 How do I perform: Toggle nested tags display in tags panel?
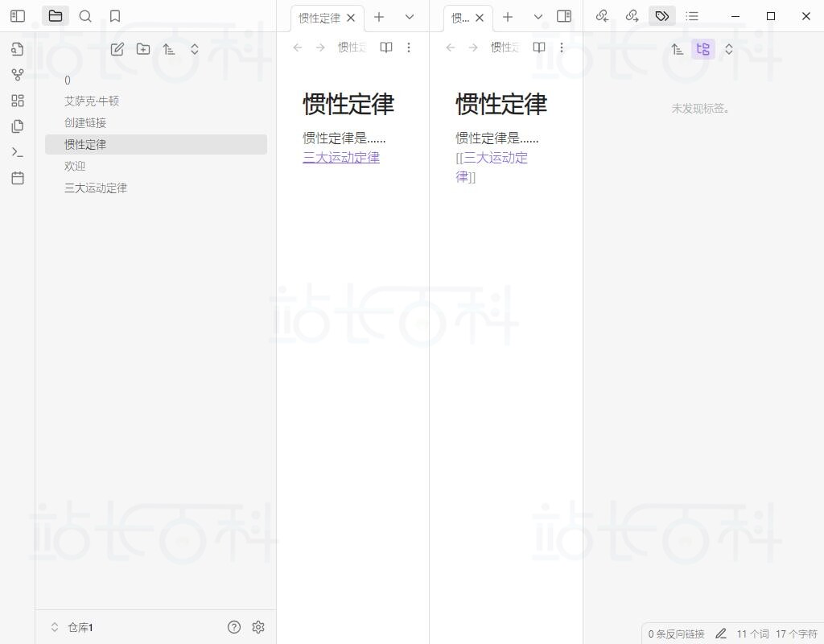tap(702, 49)
